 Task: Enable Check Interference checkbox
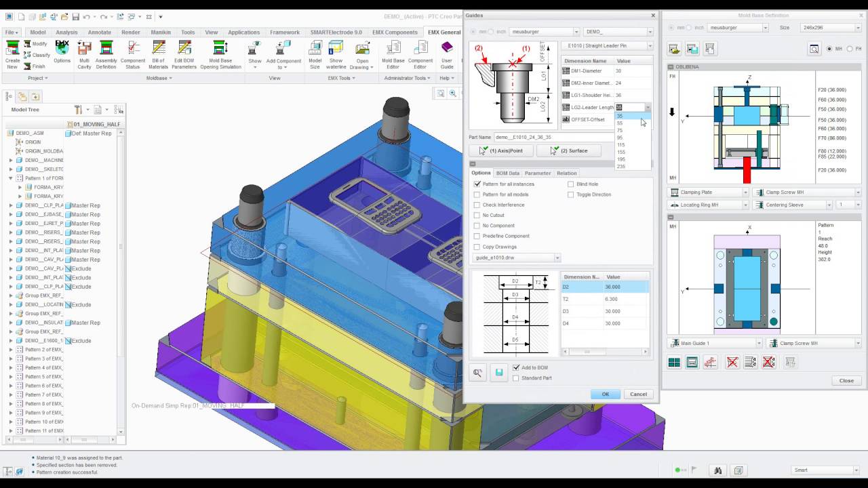(x=477, y=205)
